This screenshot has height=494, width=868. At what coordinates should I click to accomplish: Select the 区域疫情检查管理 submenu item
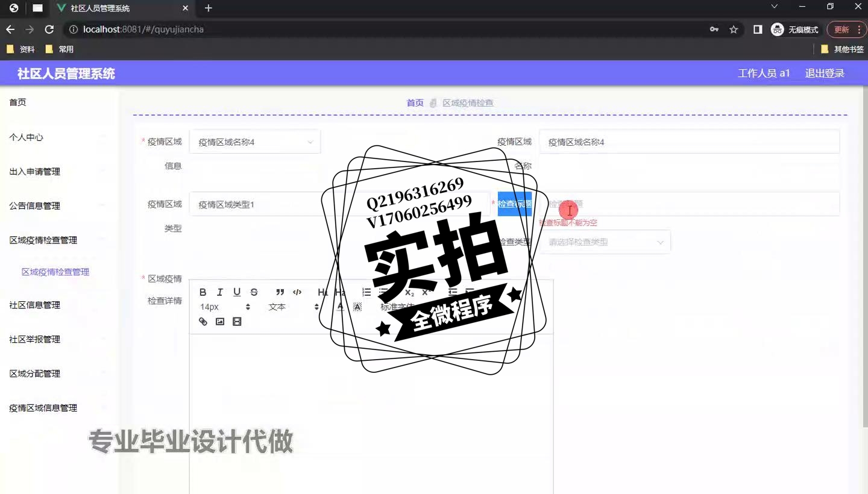coord(55,272)
